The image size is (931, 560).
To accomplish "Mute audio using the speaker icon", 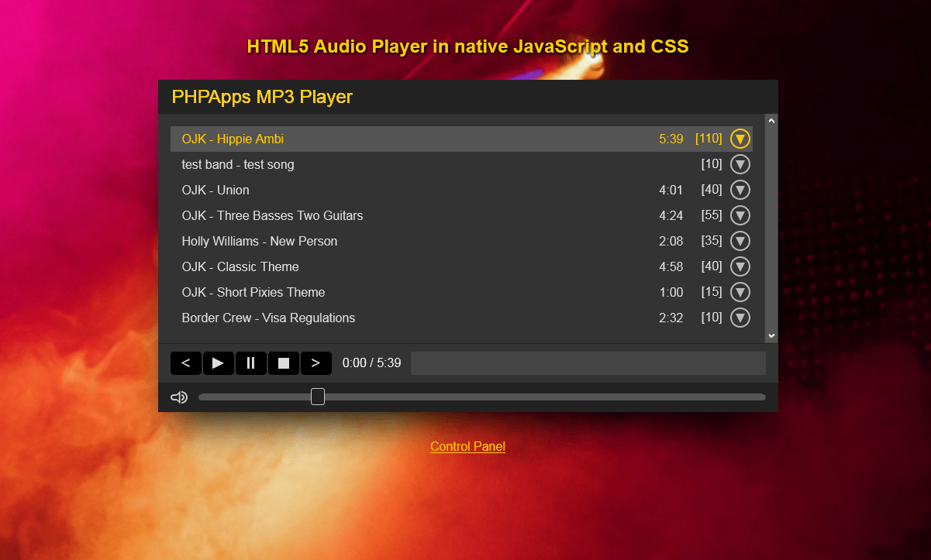I will (179, 397).
